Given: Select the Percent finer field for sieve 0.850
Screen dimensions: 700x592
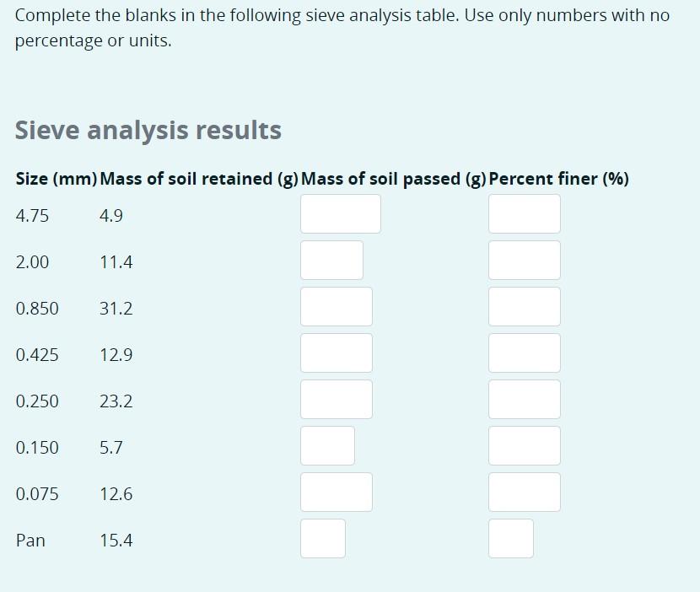Looking at the screenshot, I should pyautogui.click(x=524, y=306).
